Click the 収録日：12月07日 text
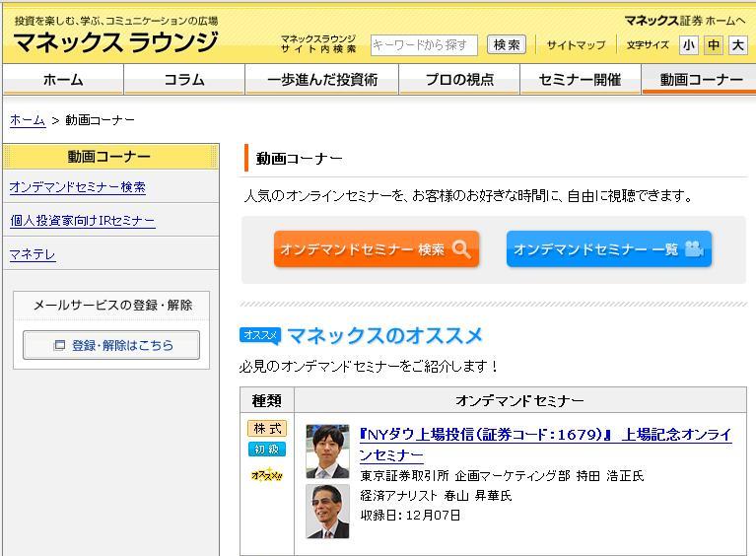 pos(410,516)
